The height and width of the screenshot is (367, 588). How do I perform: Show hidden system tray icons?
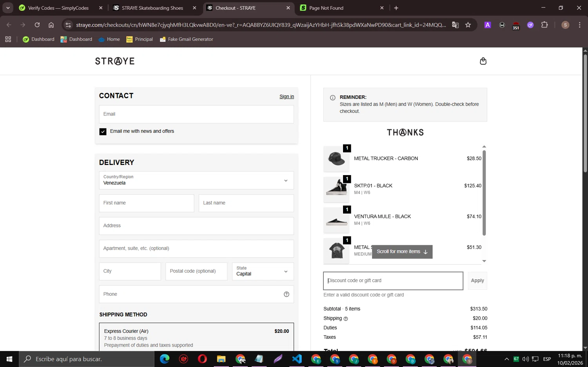[x=506, y=359]
